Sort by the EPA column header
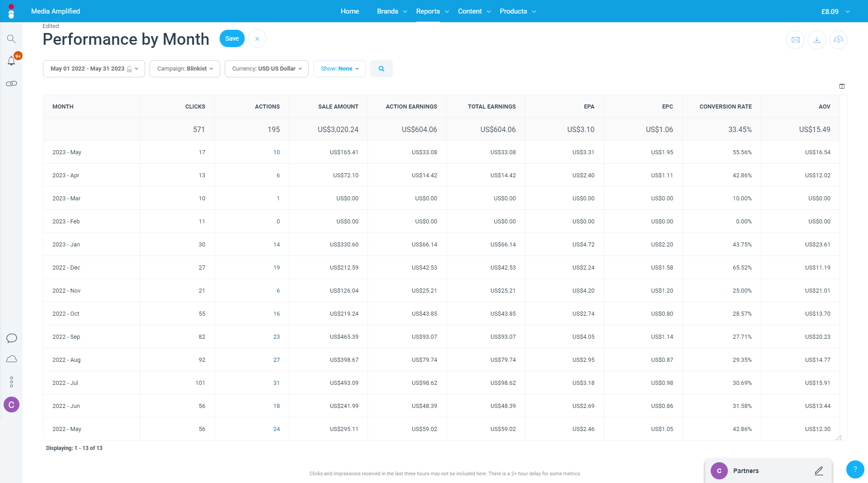Screen dimensions: 868x483 click(589, 107)
